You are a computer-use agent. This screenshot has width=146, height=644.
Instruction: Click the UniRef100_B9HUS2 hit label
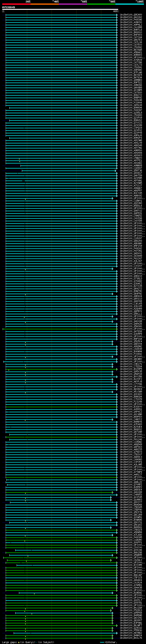pos(131,120)
